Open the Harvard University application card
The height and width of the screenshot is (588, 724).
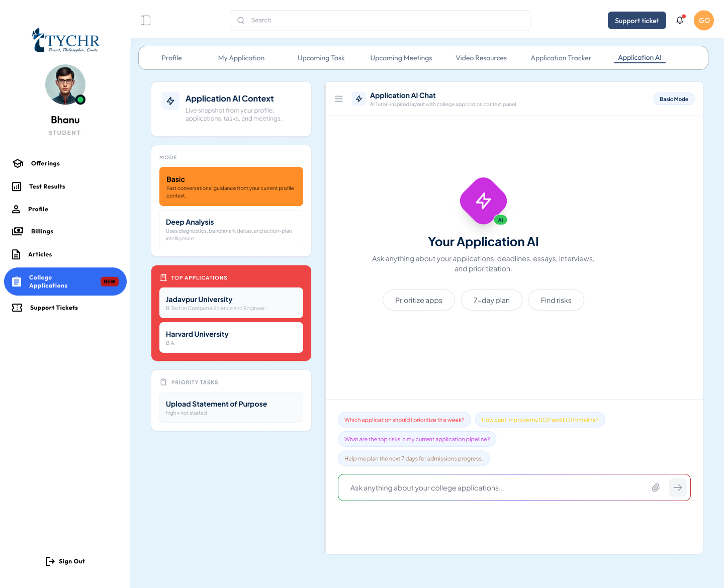point(231,337)
